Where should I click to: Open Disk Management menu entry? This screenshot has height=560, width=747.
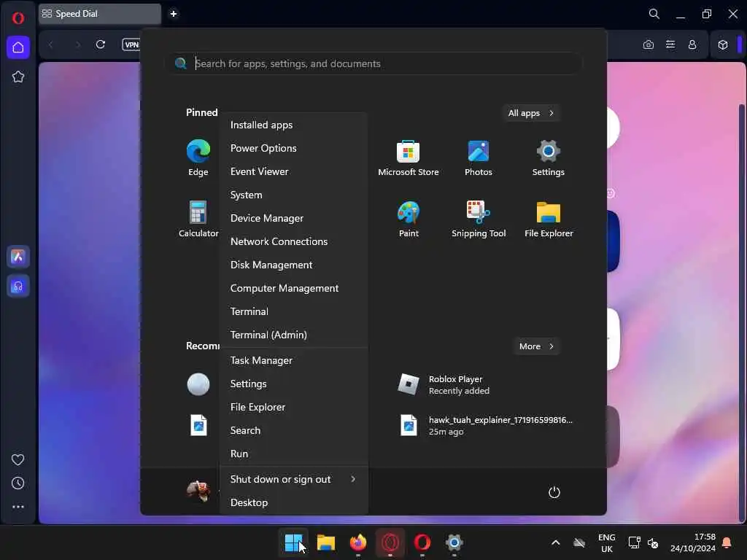click(x=293, y=265)
